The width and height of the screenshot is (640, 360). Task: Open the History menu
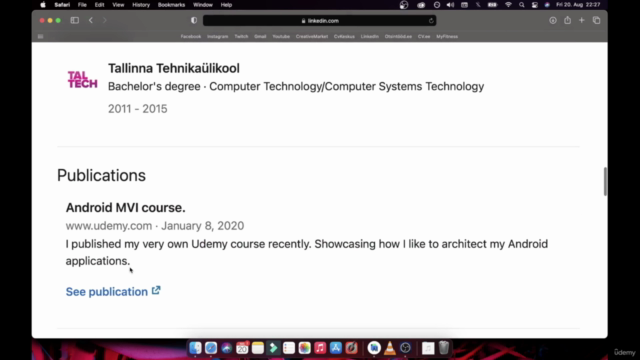pyautogui.click(x=141, y=5)
